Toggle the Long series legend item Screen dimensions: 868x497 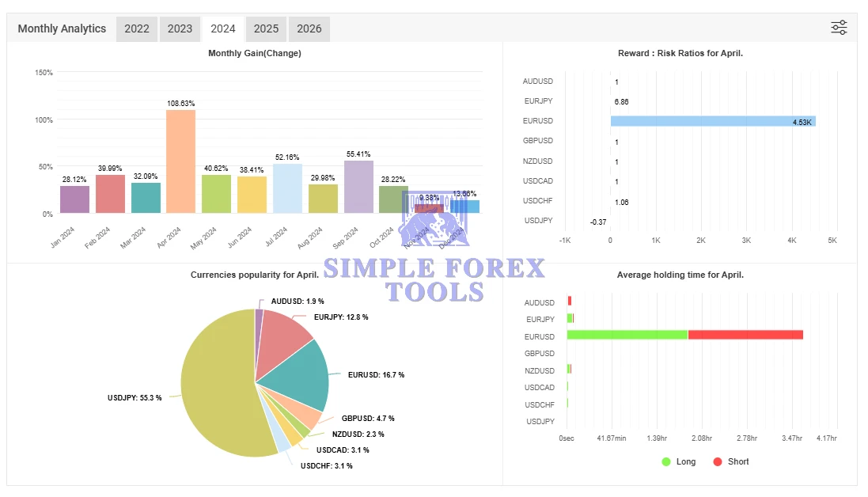point(679,461)
